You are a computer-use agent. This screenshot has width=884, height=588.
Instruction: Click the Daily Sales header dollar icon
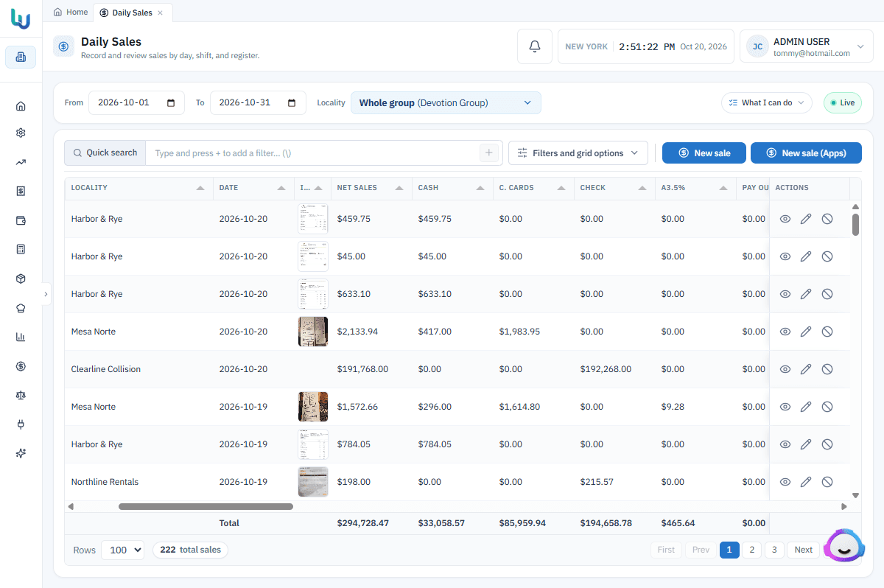click(x=63, y=46)
